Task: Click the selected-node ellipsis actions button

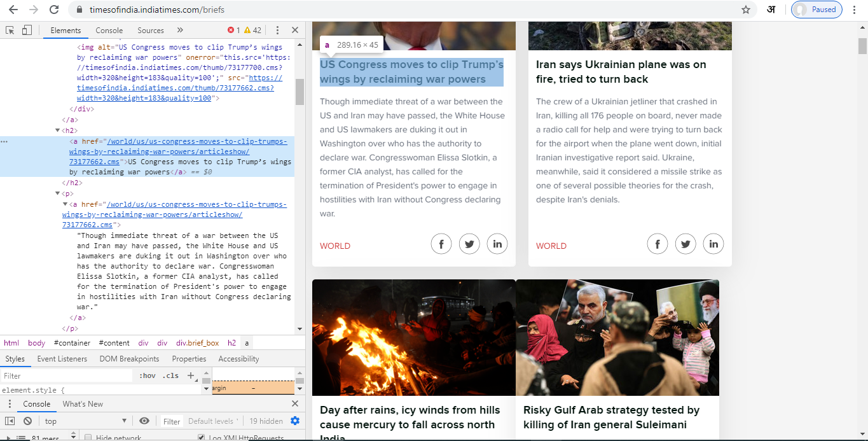Action: 4,141
